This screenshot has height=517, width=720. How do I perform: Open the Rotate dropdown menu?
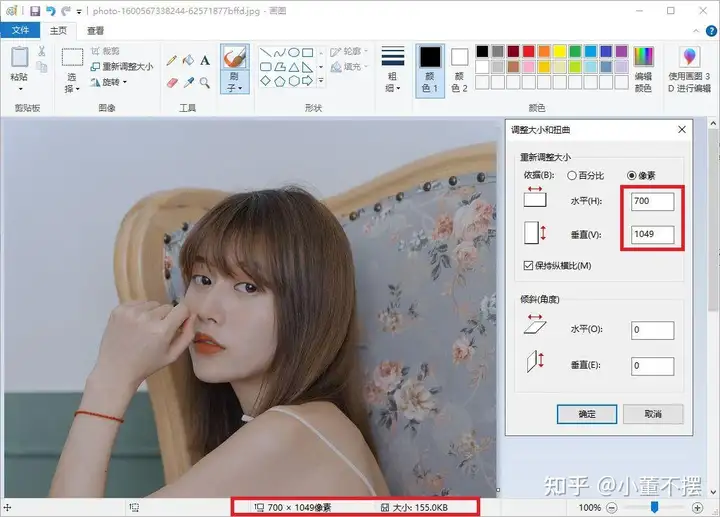[117, 82]
